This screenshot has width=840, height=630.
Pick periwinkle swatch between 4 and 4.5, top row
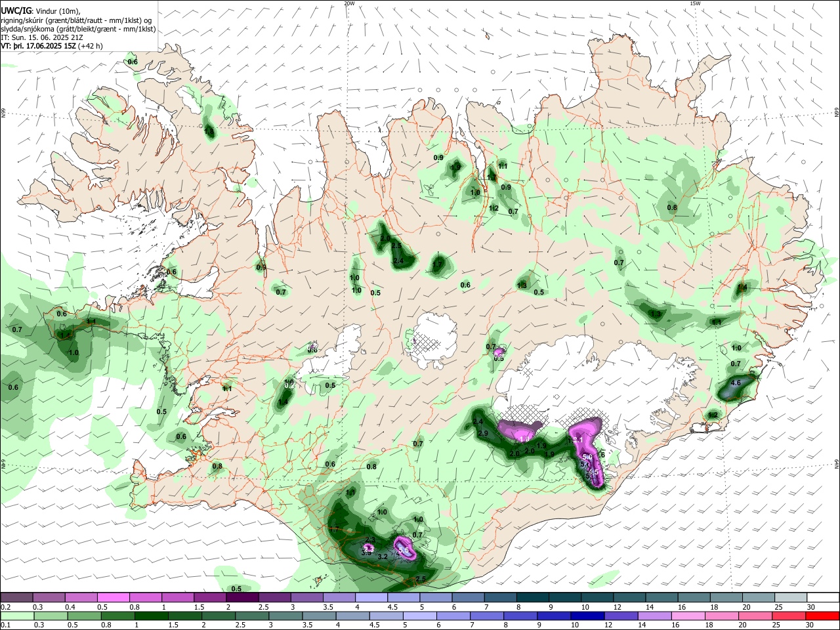click(x=371, y=597)
